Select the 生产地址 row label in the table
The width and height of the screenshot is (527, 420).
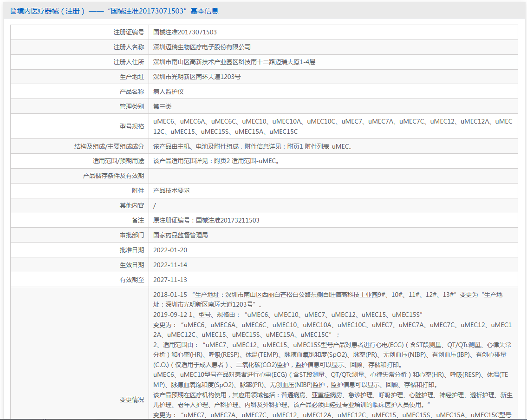(132, 77)
